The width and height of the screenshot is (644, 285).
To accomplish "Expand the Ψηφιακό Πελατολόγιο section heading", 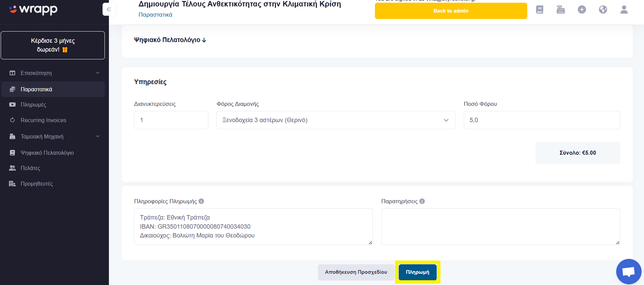I will 170,40.
